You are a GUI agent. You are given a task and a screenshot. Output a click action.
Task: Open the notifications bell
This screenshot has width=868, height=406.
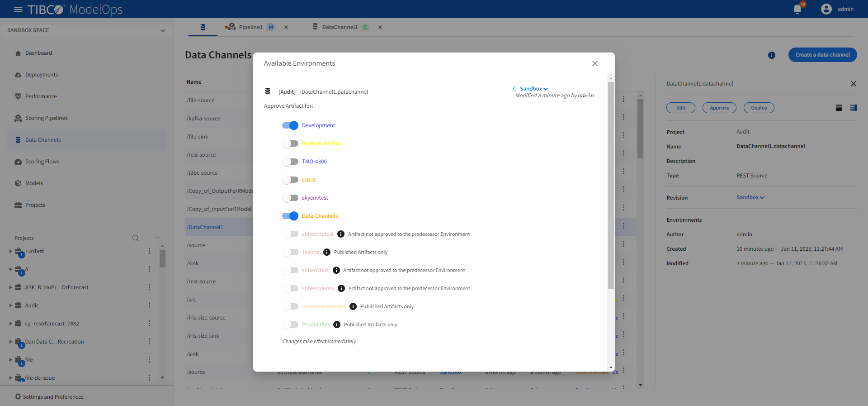pos(797,9)
